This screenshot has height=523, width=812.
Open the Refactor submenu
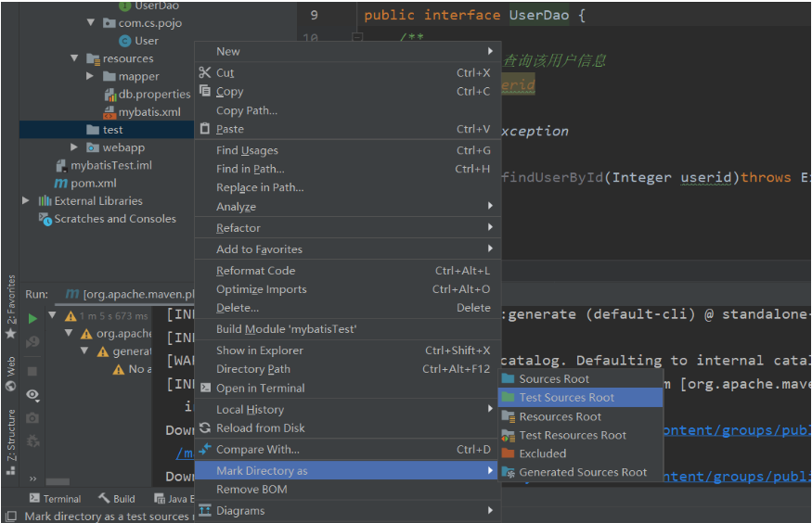pyautogui.click(x=348, y=227)
